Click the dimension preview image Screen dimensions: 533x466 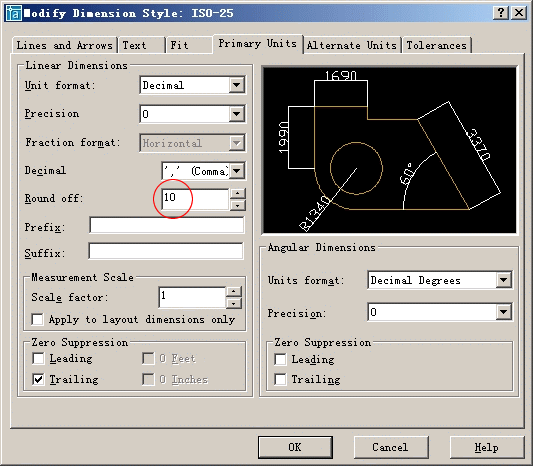pyautogui.click(x=390, y=150)
